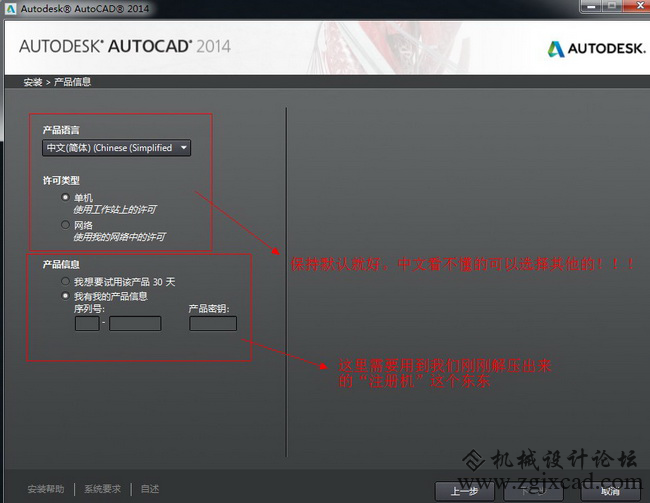Close the AutoCAD 2014 installer window
650x503 pixels.
click(639, 6)
